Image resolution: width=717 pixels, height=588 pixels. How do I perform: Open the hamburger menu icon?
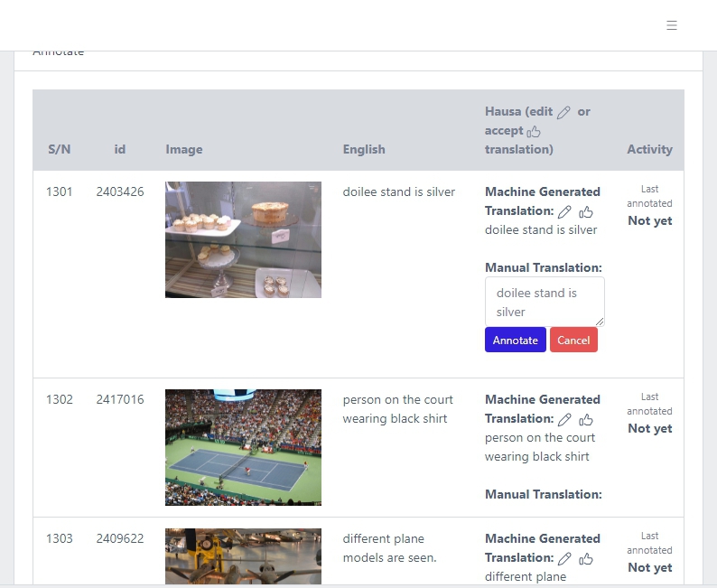[671, 25]
